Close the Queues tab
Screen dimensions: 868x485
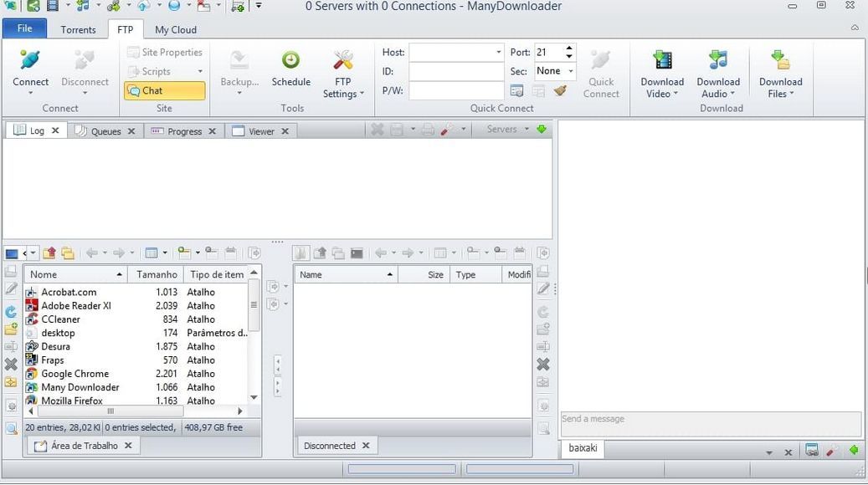click(x=131, y=131)
